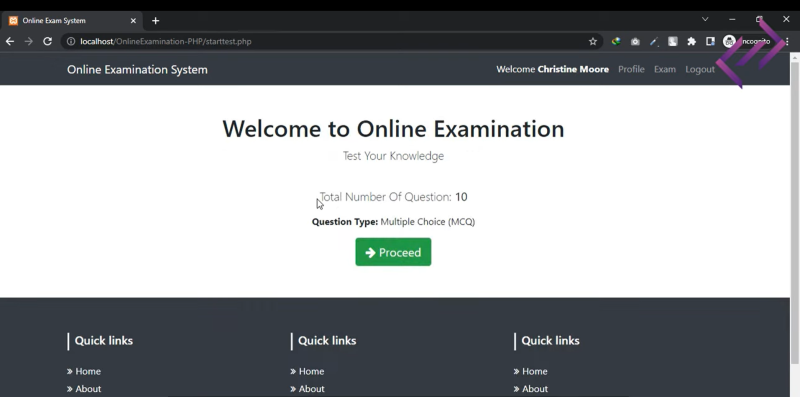Click the Incognito profile icon

tap(730, 41)
